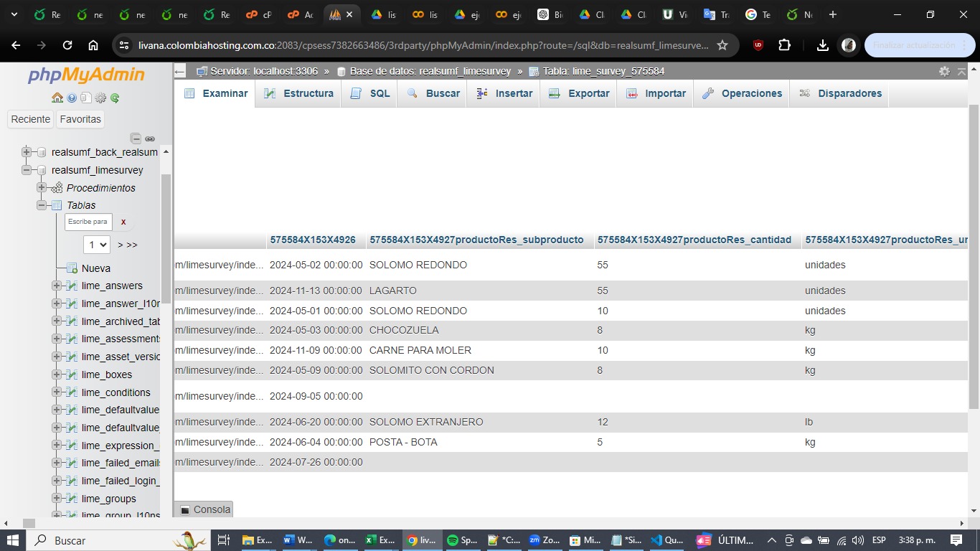This screenshot has width=980, height=551.
Task: Open navigation panel settings gear icon
Action: (x=100, y=98)
